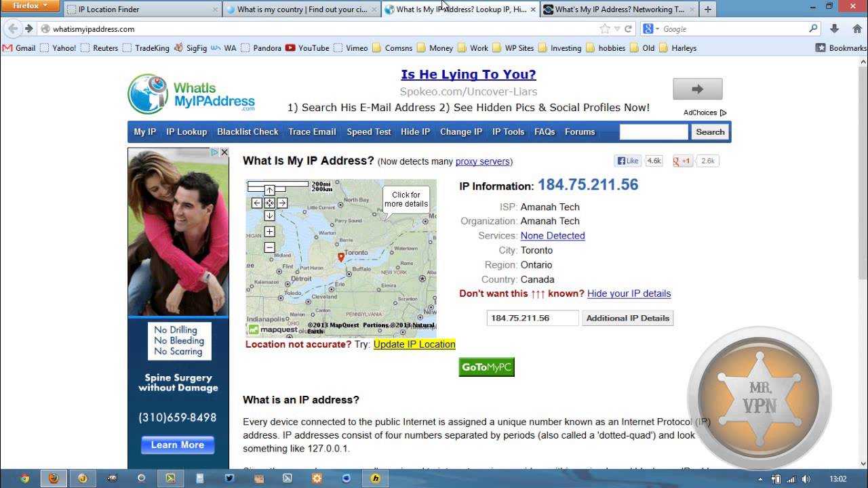Open the Downloads arrow icon
Image resolution: width=868 pixels, height=488 pixels.
click(835, 28)
